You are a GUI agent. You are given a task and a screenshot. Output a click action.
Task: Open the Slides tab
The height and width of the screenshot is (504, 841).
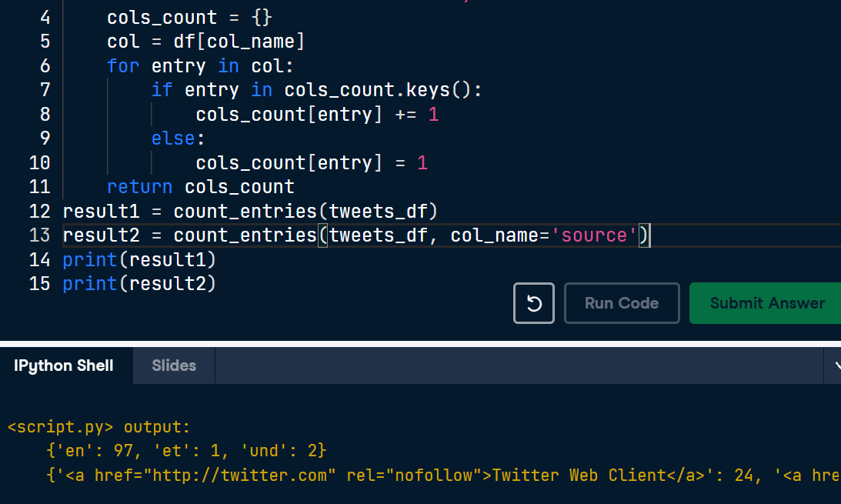coord(174,365)
